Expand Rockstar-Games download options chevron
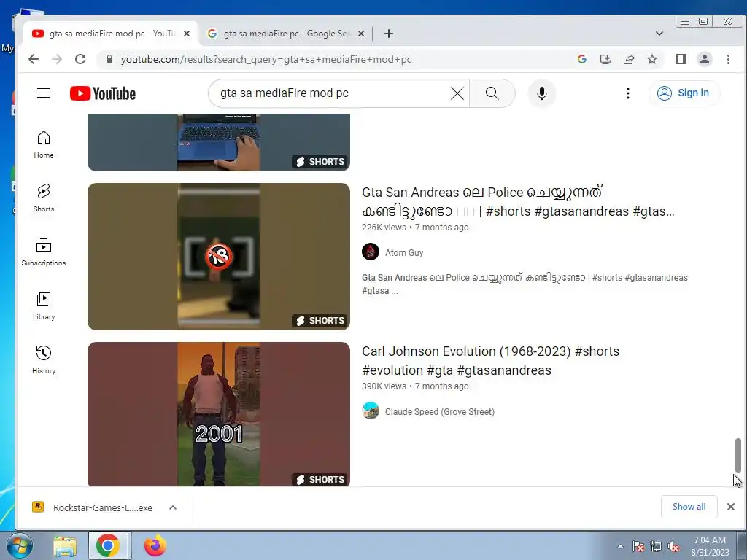The image size is (747, 560). coord(173,507)
